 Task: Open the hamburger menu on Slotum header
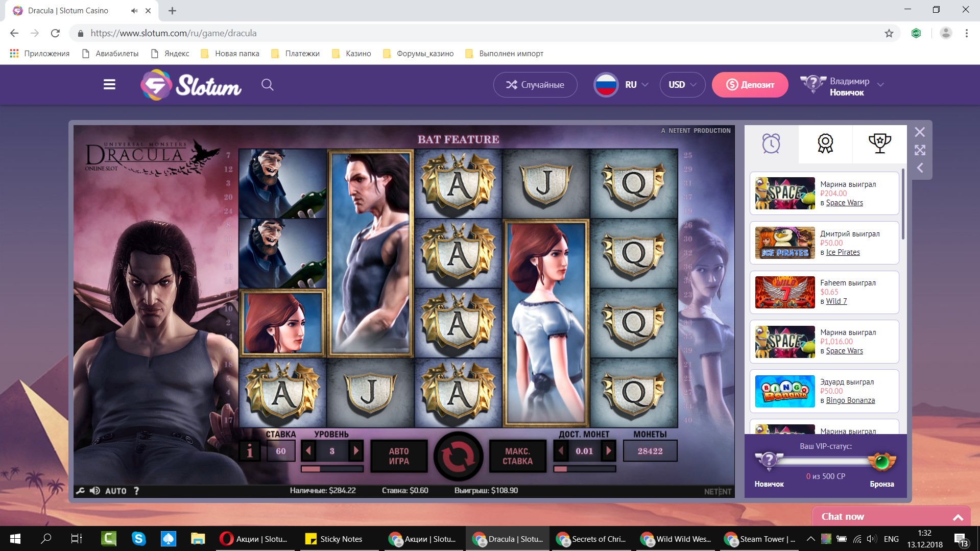109,85
